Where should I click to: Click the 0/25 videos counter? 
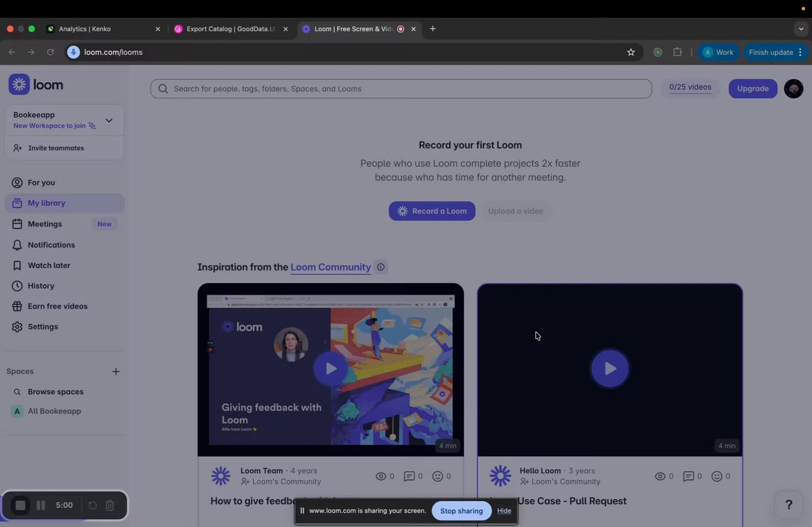[x=690, y=88]
